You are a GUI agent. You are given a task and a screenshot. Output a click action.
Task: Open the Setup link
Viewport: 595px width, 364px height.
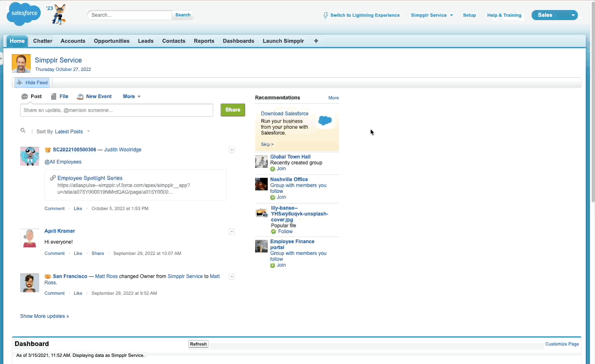[469, 15]
